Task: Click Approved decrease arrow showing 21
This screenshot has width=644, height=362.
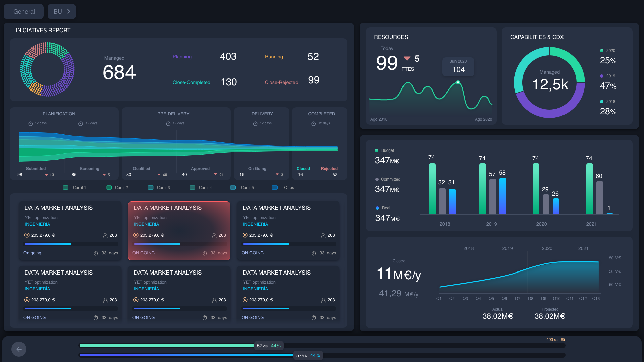Action: 216,174
